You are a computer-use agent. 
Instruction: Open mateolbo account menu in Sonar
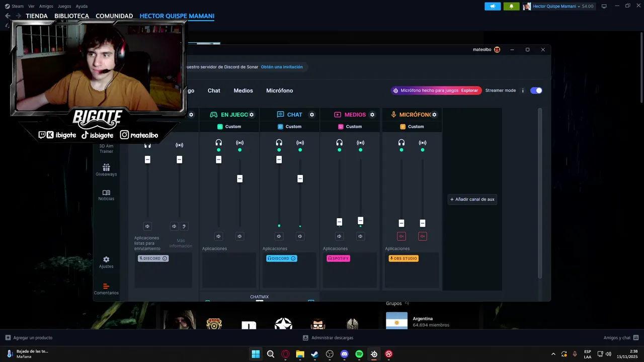(487, 50)
